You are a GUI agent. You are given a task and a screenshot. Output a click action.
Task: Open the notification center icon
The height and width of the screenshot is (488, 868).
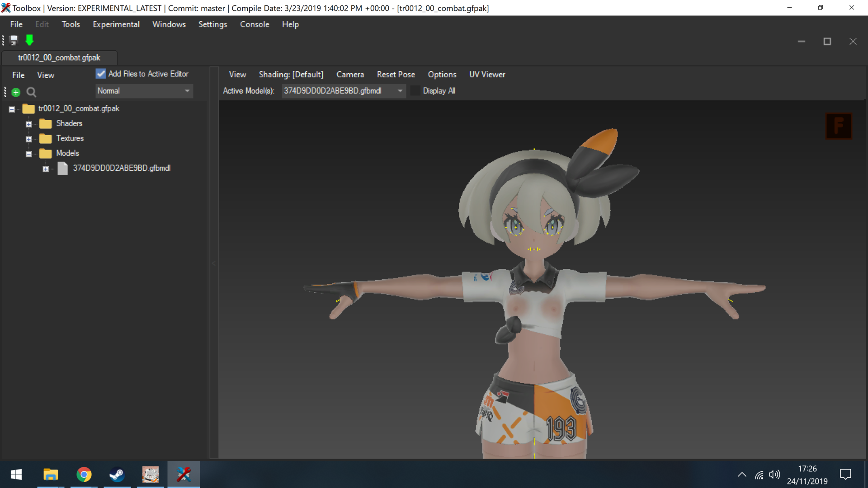[x=845, y=474]
